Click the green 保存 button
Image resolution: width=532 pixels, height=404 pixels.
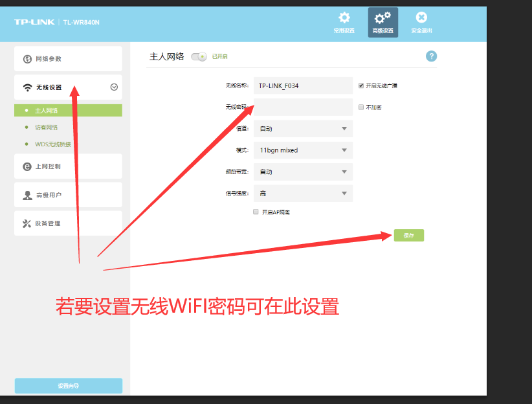pyautogui.click(x=408, y=236)
